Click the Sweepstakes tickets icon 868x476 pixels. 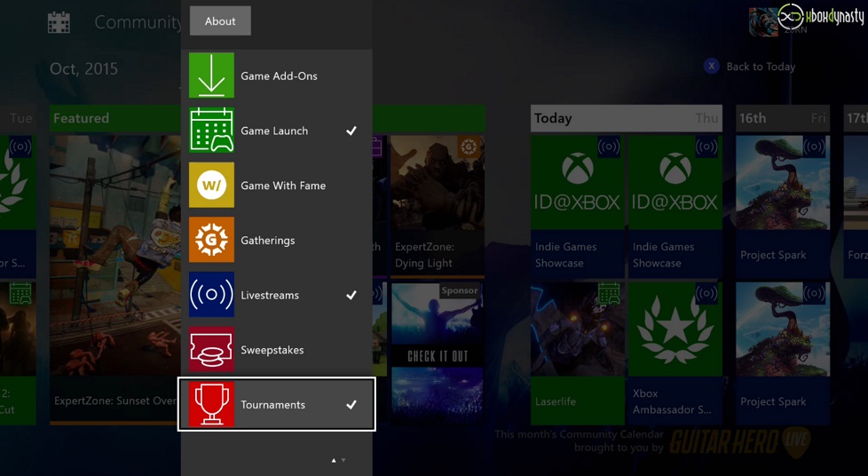211,350
